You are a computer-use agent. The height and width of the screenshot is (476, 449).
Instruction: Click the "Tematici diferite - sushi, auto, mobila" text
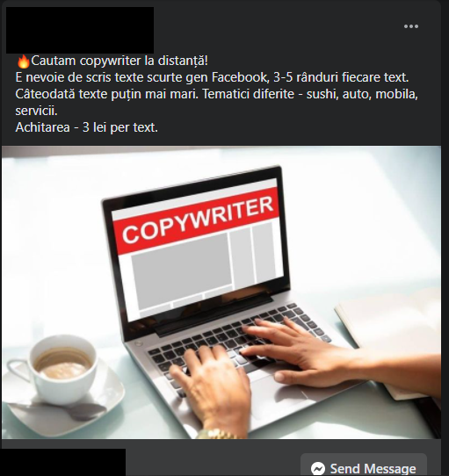click(x=310, y=94)
